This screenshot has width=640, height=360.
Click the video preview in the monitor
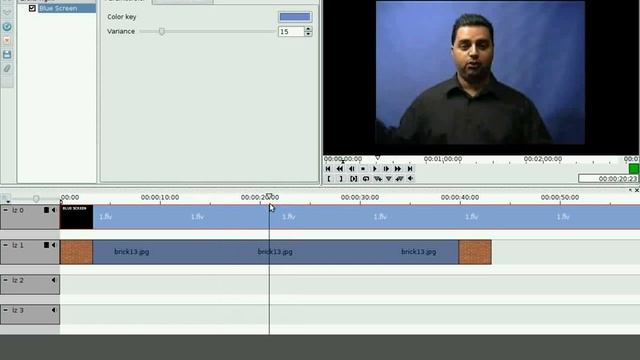pos(480,73)
